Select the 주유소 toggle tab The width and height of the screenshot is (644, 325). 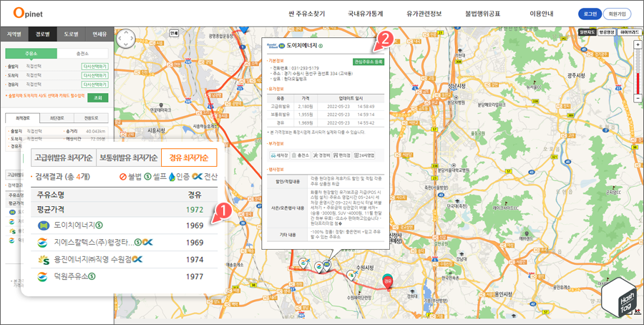coord(31,54)
